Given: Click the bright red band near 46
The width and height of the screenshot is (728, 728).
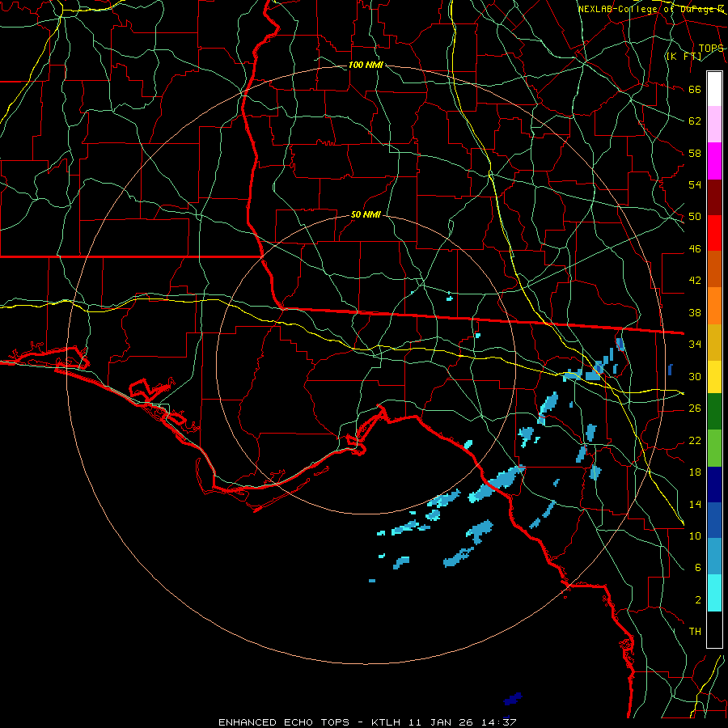Looking at the screenshot, I should (x=714, y=233).
